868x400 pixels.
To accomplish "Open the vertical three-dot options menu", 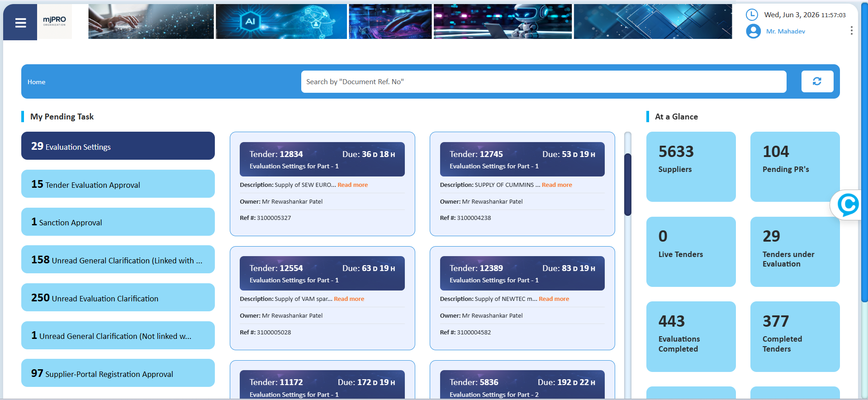I will coord(851,30).
